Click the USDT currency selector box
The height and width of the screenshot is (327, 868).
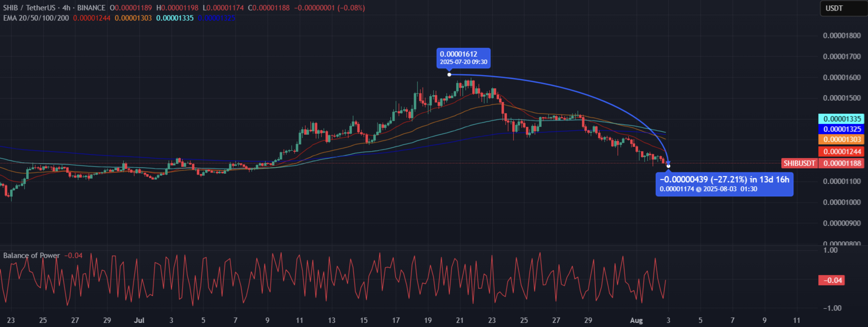click(844, 8)
